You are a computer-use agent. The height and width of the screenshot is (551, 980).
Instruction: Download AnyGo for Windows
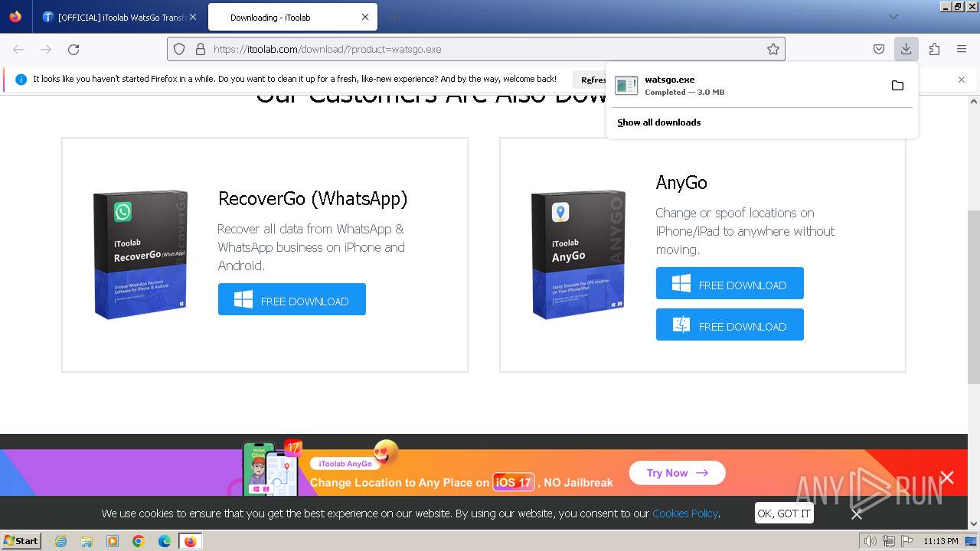730,283
